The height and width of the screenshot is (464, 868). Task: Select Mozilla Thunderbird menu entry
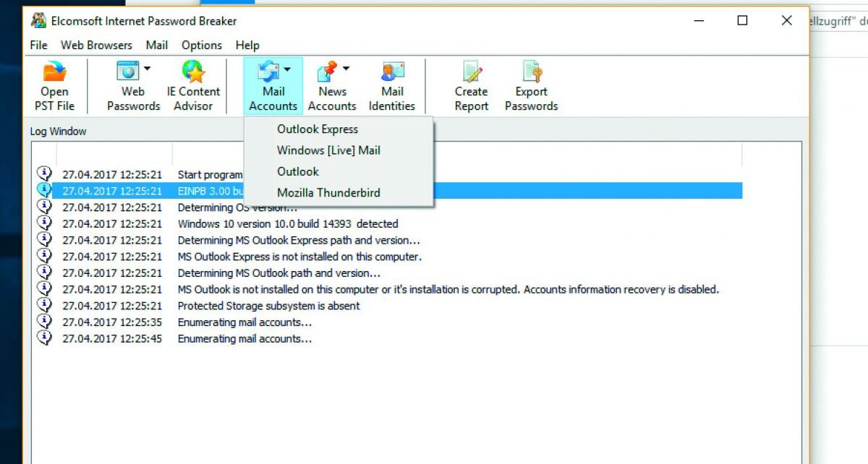(339, 192)
